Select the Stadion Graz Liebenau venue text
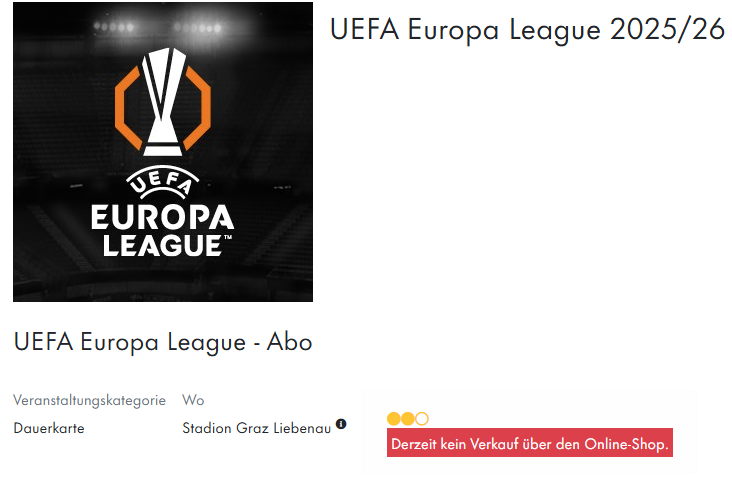Screen dimensions: 732x479 tap(256, 428)
